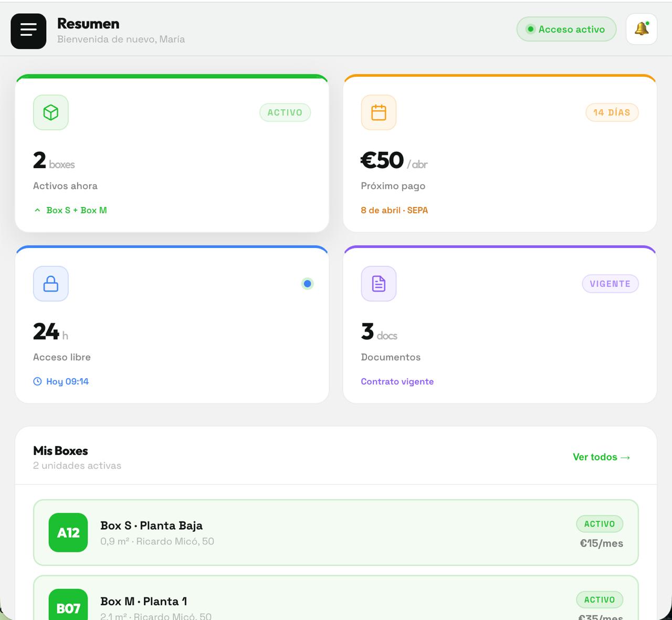This screenshot has height=620, width=672.
Task: Open Ver todos boxes link
Action: tap(601, 457)
